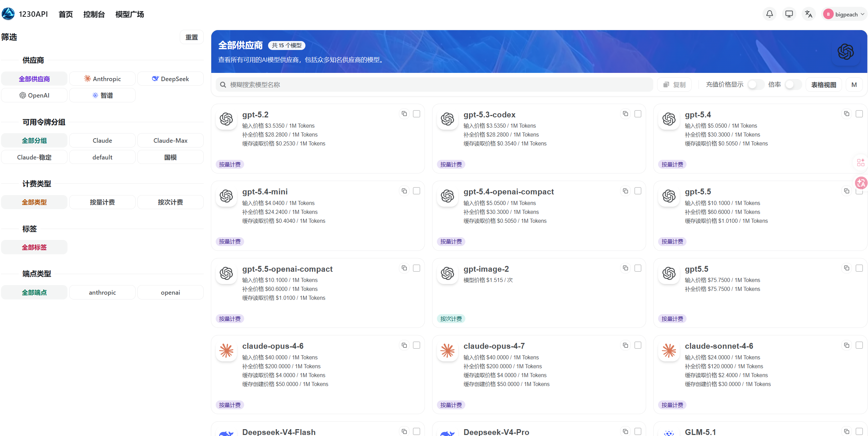Click the Anthropic logo on claude-opus-4-6 card

[226, 351]
